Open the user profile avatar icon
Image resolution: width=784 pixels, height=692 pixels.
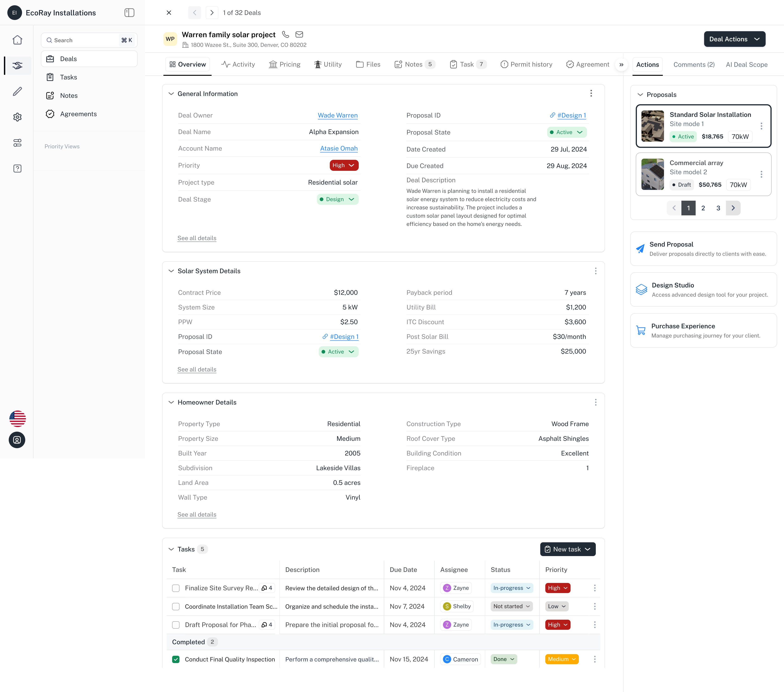pyautogui.click(x=17, y=440)
